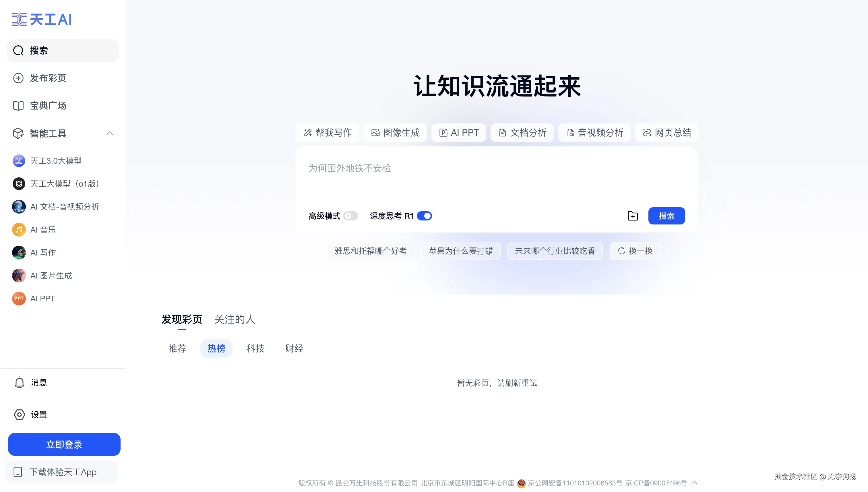Click the 发布彩页 plus icon
Screen dimensions: 868x492
tap(18, 78)
